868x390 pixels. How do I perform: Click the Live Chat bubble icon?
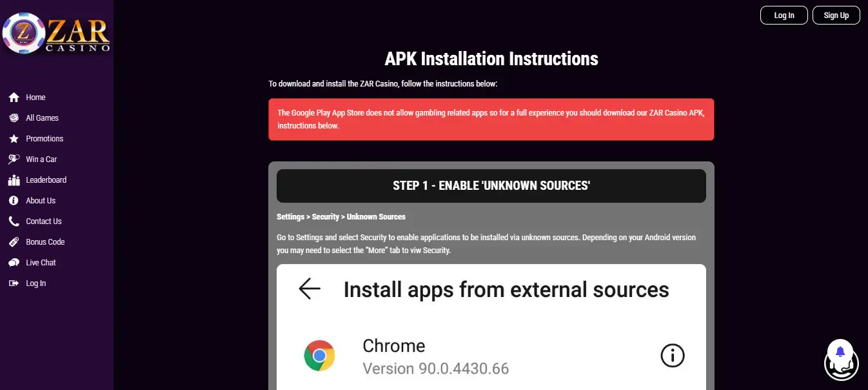(x=14, y=263)
